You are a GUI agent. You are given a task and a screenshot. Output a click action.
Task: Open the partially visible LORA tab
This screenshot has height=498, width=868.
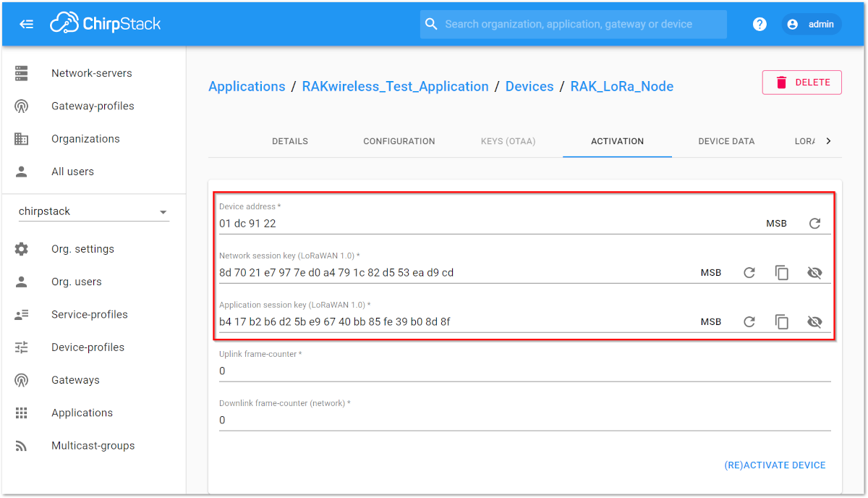click(804, 141)
